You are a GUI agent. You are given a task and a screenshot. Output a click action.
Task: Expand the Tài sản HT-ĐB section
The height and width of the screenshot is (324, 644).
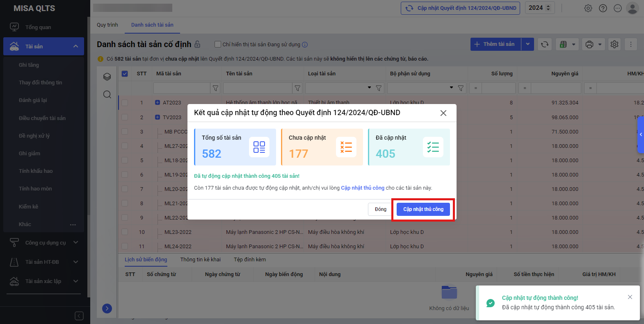[x=75, y=262]
